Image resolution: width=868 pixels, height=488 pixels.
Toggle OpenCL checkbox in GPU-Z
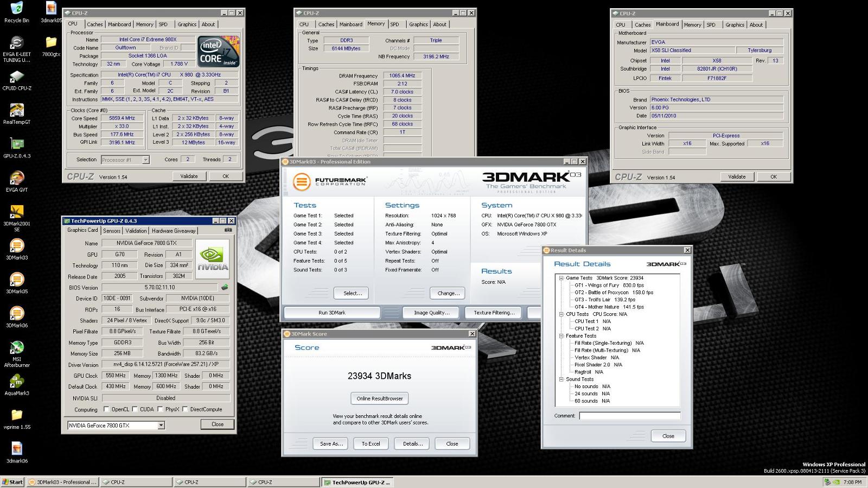tap(106, 409)
